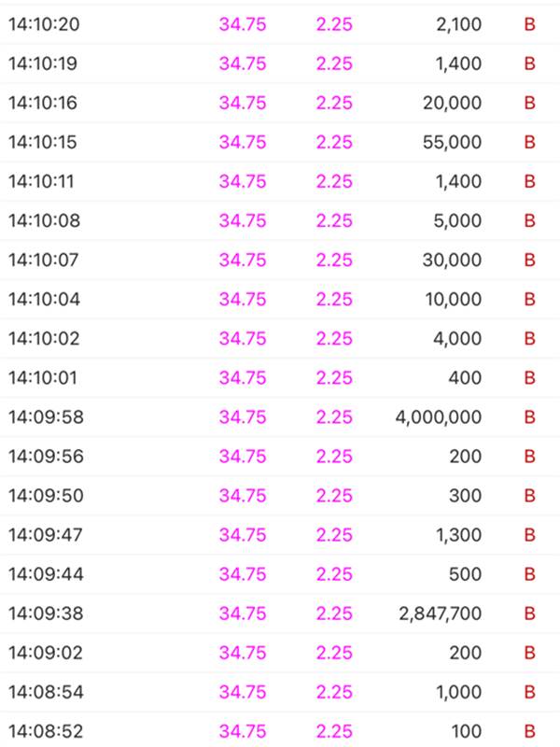Click the B marker on 14:10:07 row
Screen dimensions: 560x747
529,260
